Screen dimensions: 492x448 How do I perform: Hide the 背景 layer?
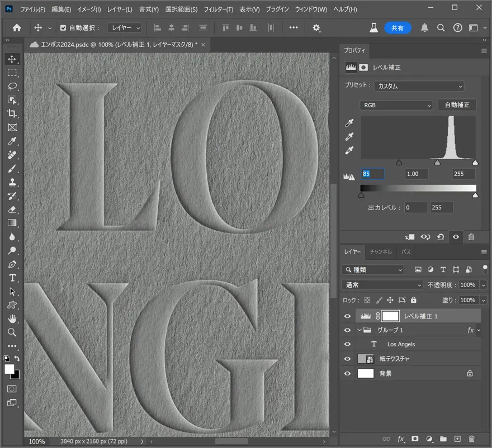(347, 374)
